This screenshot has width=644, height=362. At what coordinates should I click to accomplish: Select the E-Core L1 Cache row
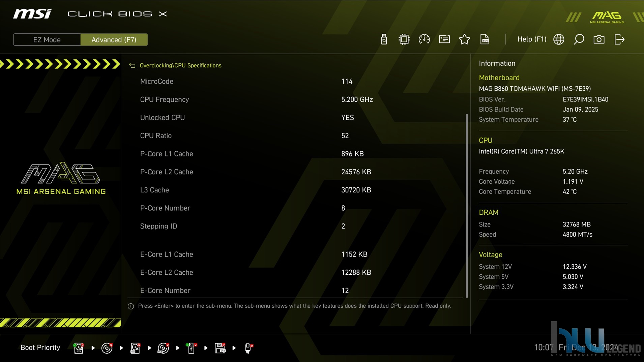[296, 254]
